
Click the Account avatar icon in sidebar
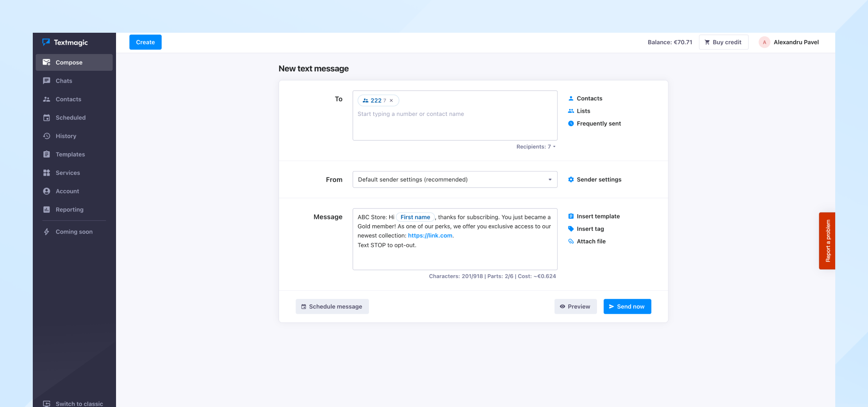[46, 191]
